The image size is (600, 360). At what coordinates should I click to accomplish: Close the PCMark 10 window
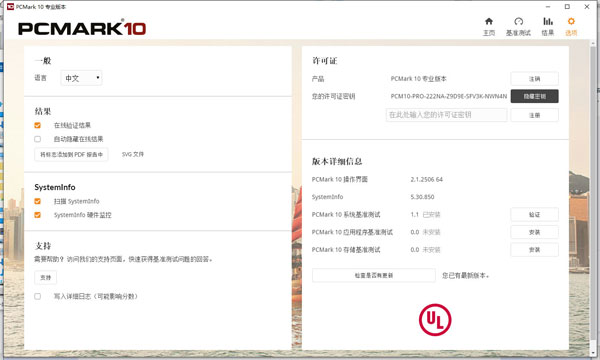(x=587, y=7)
